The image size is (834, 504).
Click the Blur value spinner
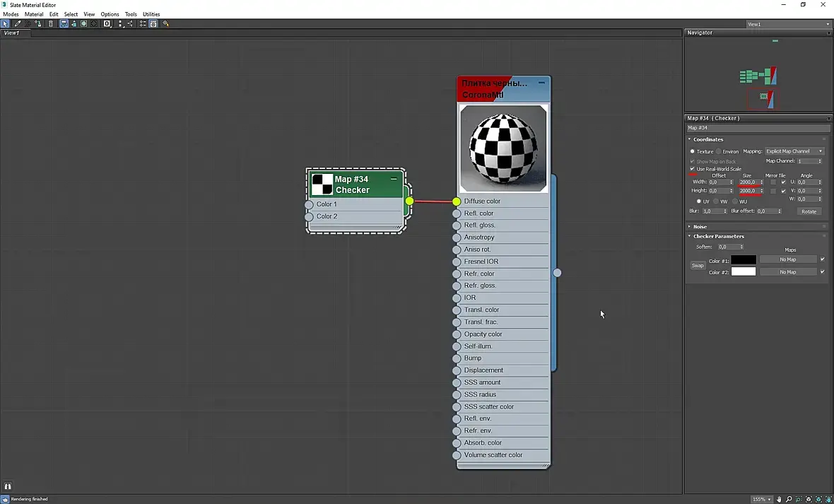[x=724, y=211]
